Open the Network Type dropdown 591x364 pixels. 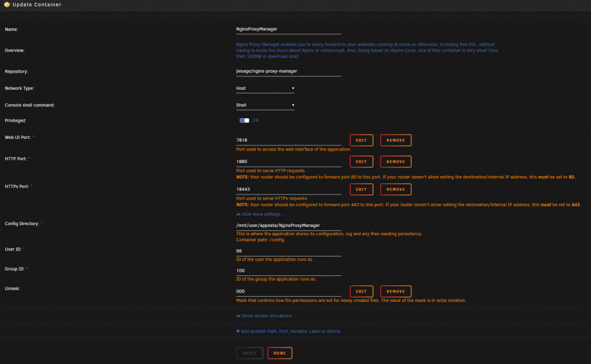point(265,89)
